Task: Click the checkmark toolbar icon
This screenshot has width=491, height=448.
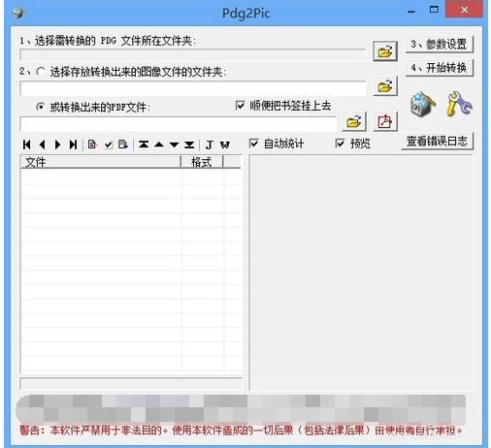Action: (x=109, y=144)
